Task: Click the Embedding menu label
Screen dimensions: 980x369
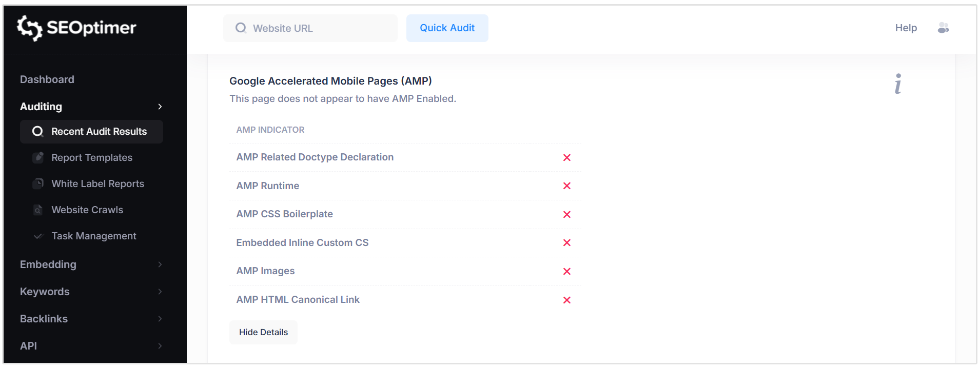Action: [x=48, y=264]
